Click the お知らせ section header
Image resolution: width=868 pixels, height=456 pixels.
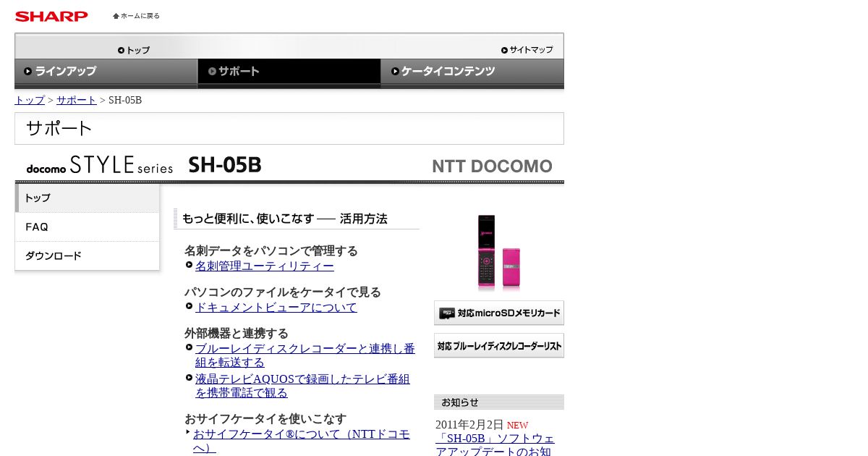tap(499, 402)
